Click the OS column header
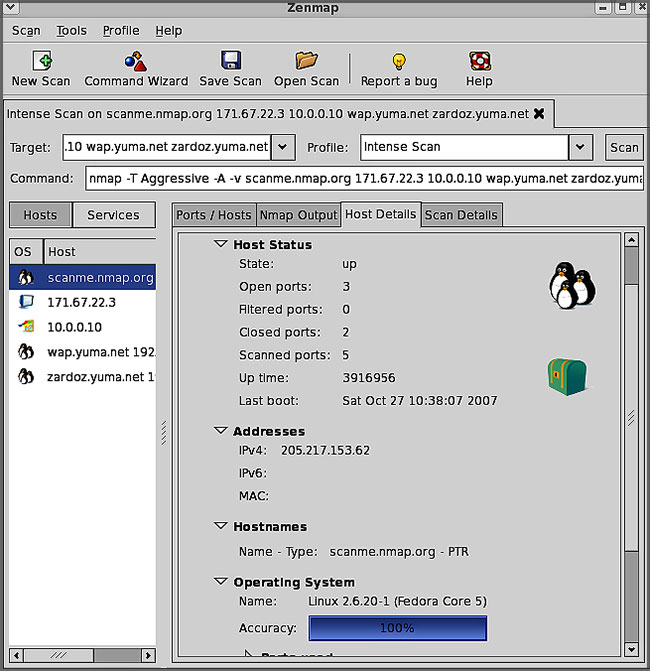The image size is (650, 671). coord(26,252)
